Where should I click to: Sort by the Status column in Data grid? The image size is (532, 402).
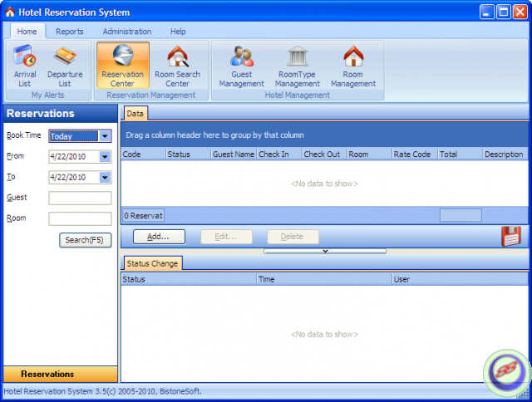point(189,154)
